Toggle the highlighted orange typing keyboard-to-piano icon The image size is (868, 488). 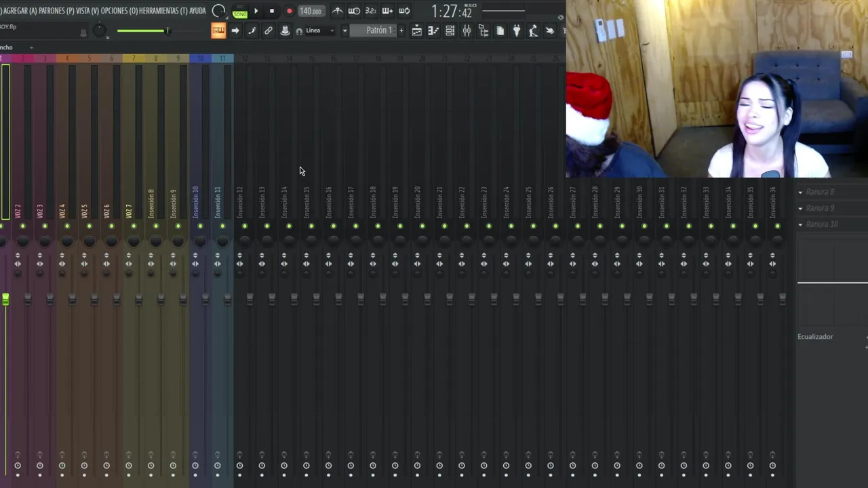pyautogui.click(x=218, y=30)
